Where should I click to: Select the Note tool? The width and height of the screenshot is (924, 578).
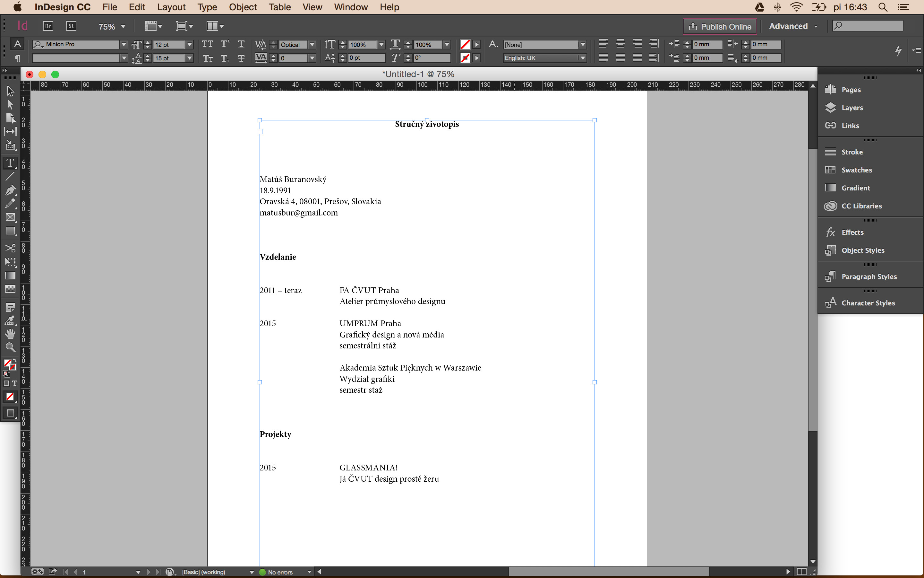[x=10, y=307]
